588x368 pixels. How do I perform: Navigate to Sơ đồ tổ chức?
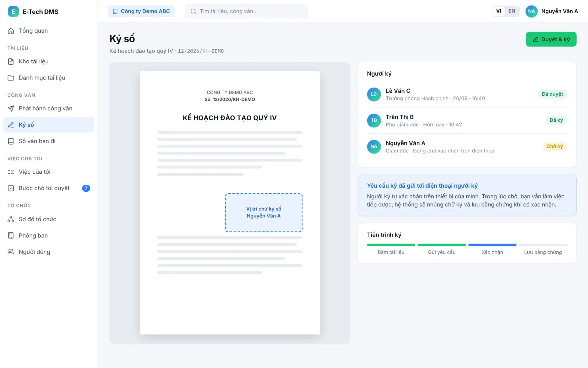49,219
